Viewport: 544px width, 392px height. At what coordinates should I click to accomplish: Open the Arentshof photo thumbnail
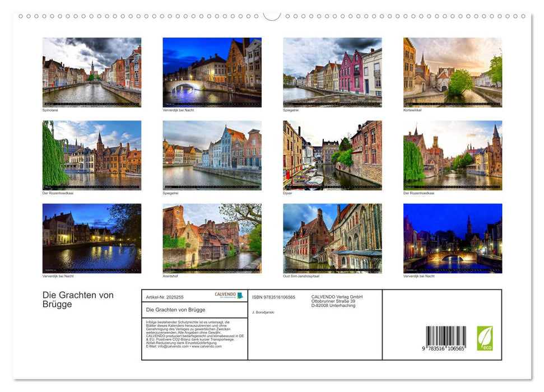click(x=212, y=238)
